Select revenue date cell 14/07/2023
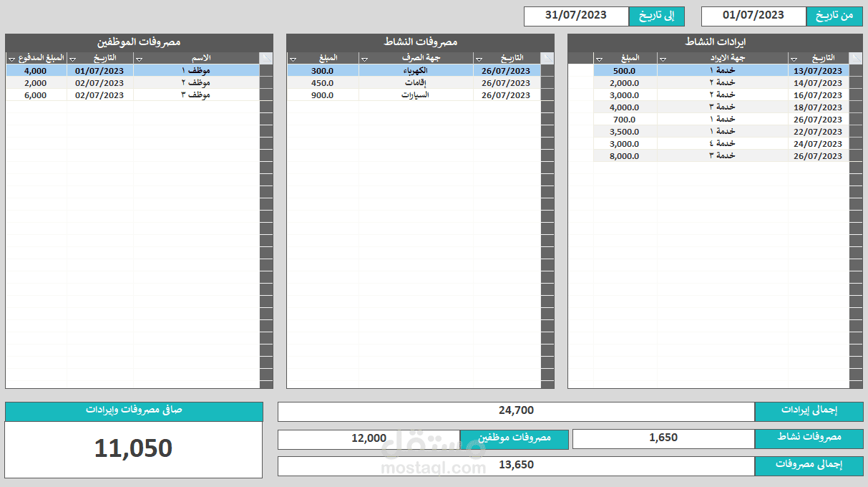The height and width of the screenshot is (487, 868). (819, 83)
